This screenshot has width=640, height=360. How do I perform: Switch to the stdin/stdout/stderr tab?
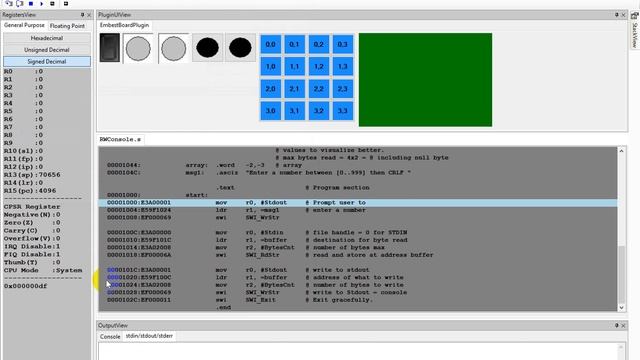(149, 336)
